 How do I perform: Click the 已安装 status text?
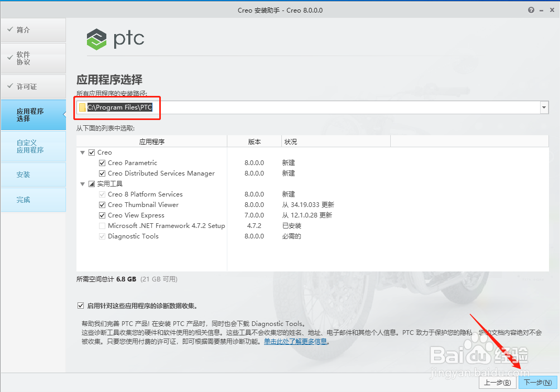coord(292,226)
